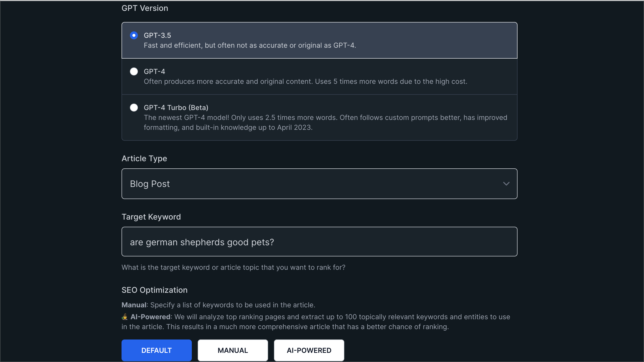Click the 'Manual: Specify a list of keywords' text

coord(218,305)
